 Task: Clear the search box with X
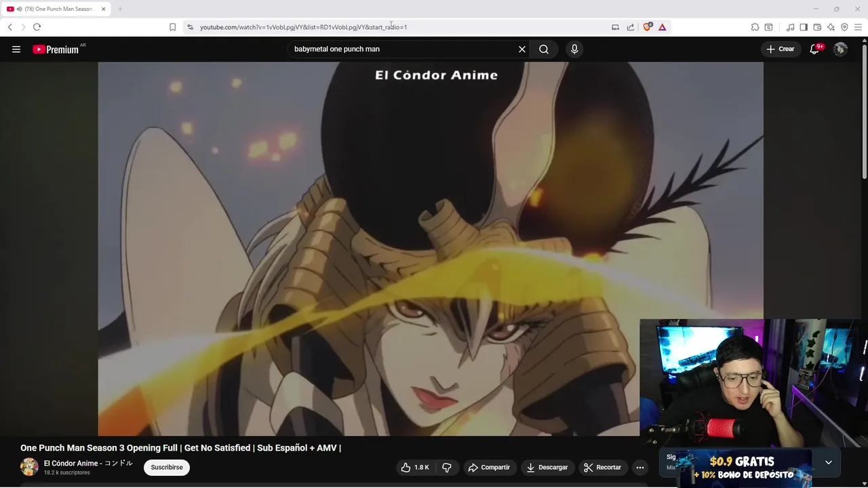(x=522, y=49)
